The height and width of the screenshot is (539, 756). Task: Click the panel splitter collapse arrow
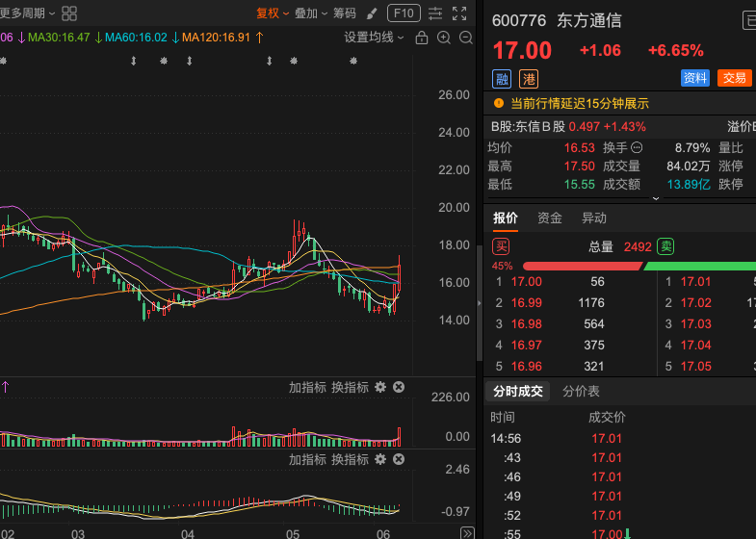pos(480,303)
